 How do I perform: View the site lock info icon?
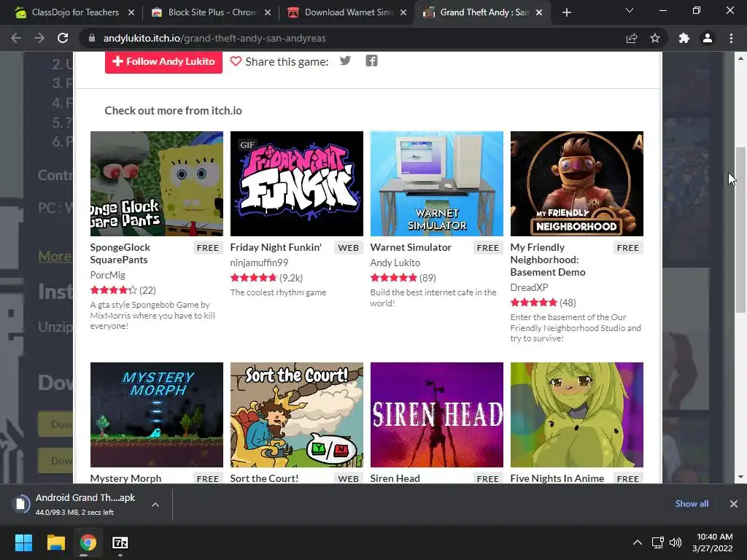point(92,38)
